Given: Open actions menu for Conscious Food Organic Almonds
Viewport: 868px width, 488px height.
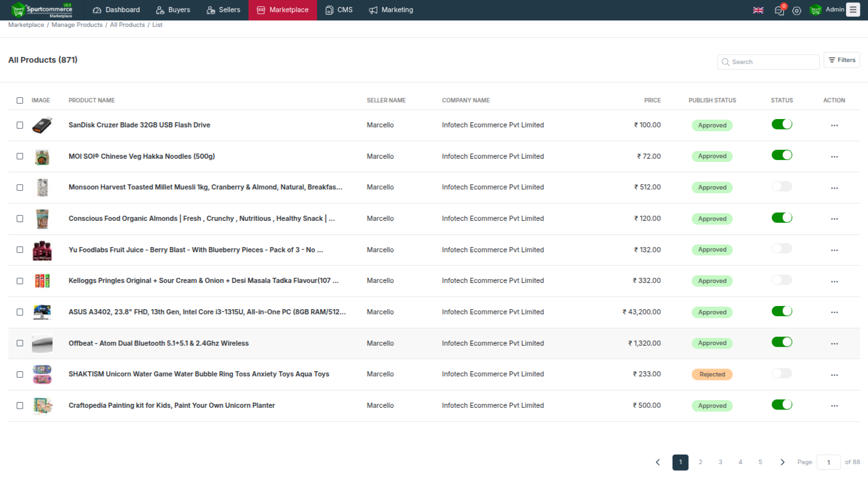Looking at the screenshot, I should click(x=834, y=219).
